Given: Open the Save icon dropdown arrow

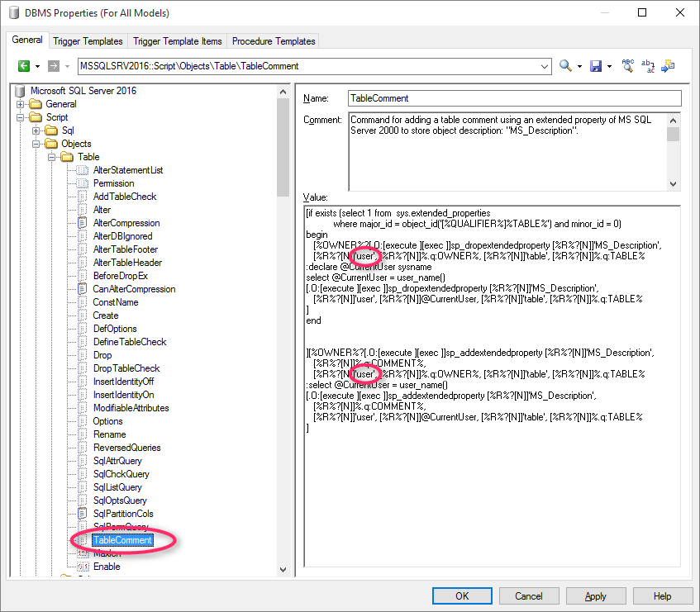Looking at the screenshot, I should pos(609,66).
